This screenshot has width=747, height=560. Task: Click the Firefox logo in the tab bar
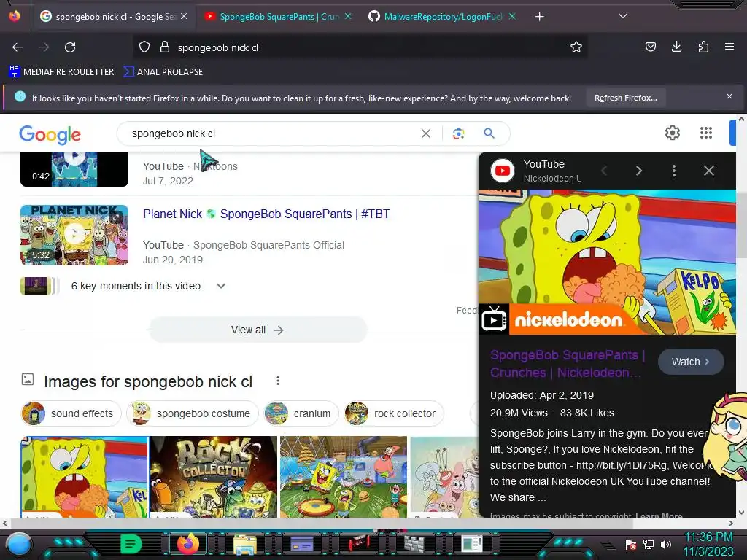point(15,16)
